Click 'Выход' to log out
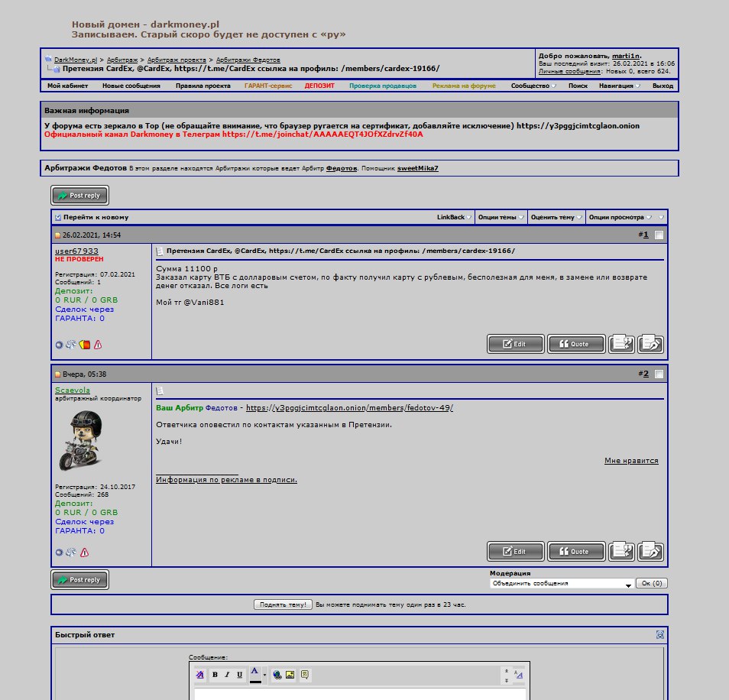729x700 pixels. [663, 86]
